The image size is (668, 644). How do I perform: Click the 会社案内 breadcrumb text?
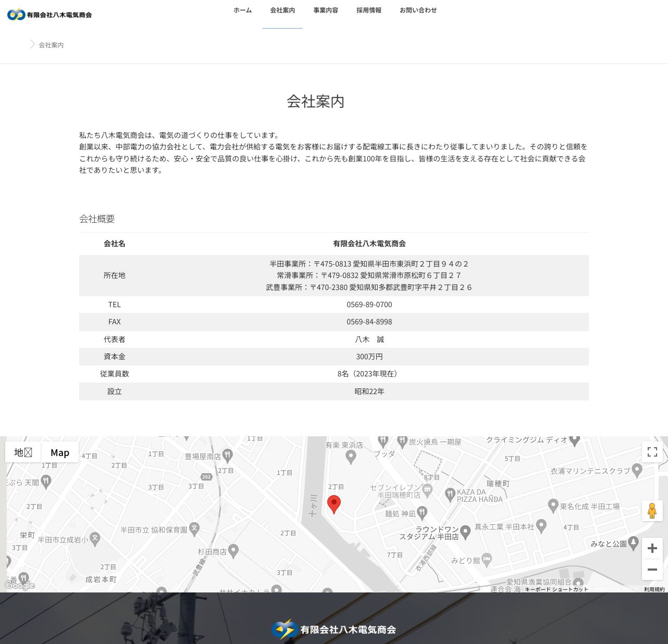coord(52,45)
